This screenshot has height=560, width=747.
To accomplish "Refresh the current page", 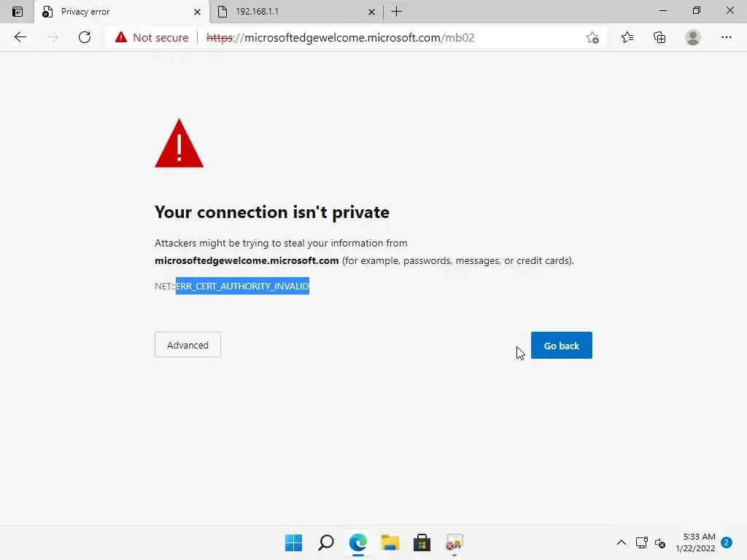I will (85, 37).
